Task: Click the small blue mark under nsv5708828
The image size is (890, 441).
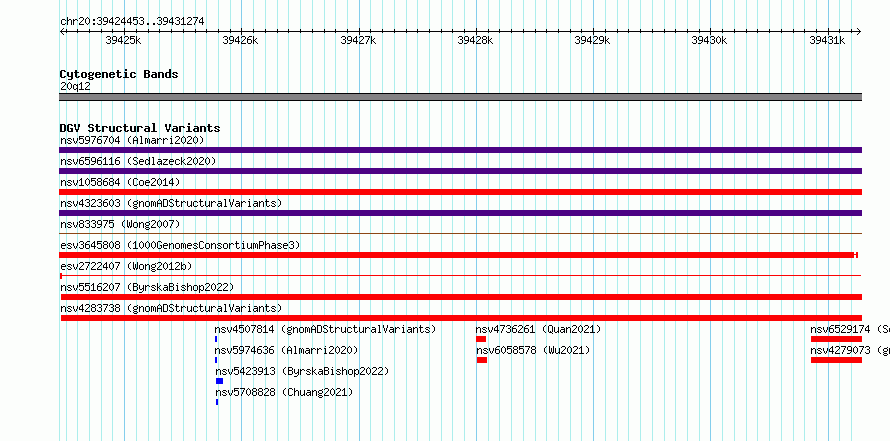Action: coord(217,402)
